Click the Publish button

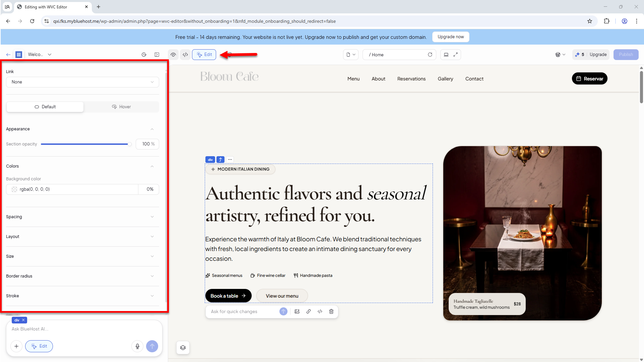pos(626,55)
